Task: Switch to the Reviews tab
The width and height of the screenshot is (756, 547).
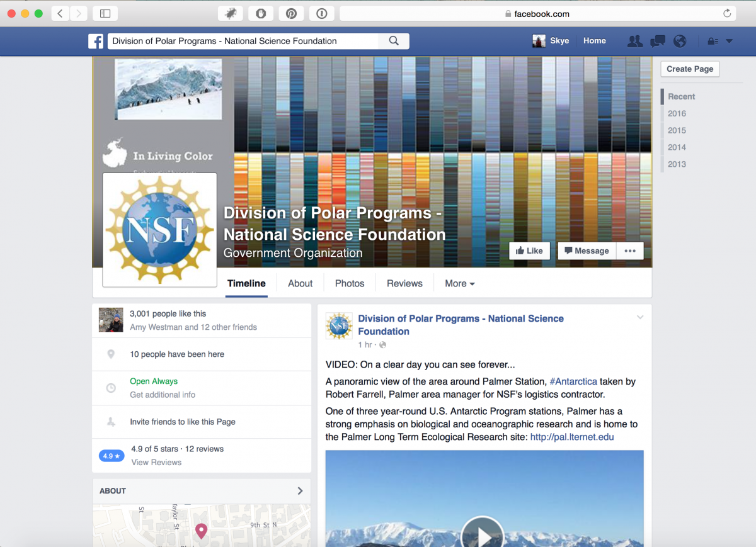Action: point(404,283)
